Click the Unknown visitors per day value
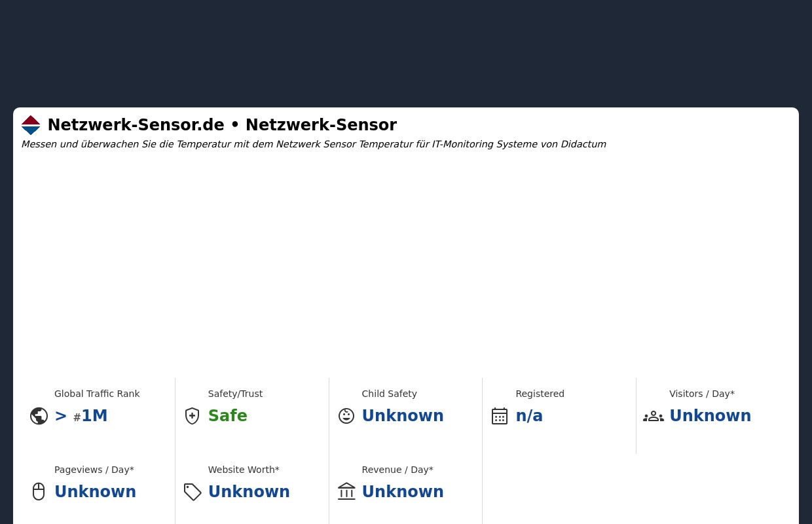This screenshot has width=812, height=524. (710, 415)
